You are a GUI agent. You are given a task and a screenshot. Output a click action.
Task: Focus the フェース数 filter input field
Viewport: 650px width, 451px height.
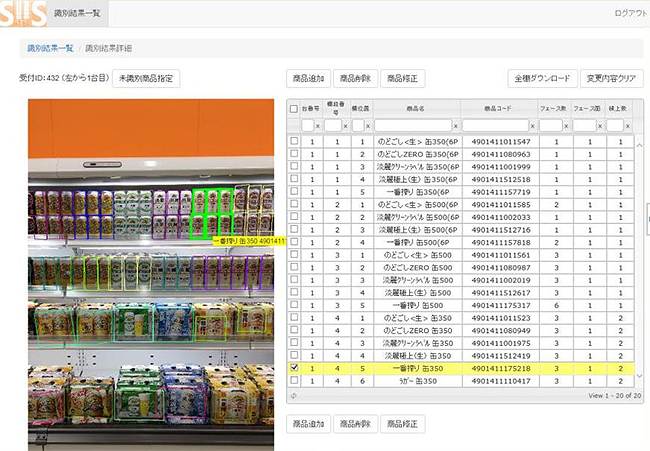point(551,126)
